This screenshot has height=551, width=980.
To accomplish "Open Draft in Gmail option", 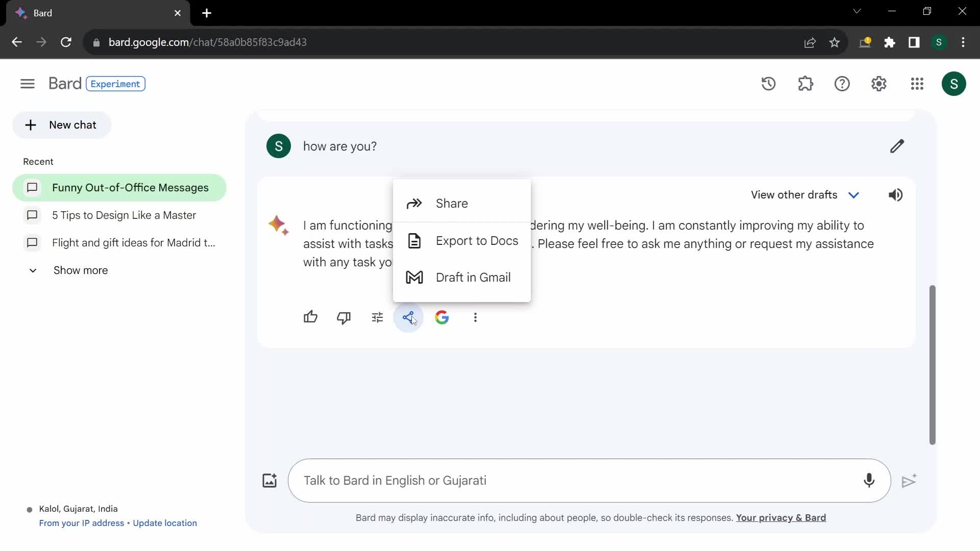I will pos(473,277).
